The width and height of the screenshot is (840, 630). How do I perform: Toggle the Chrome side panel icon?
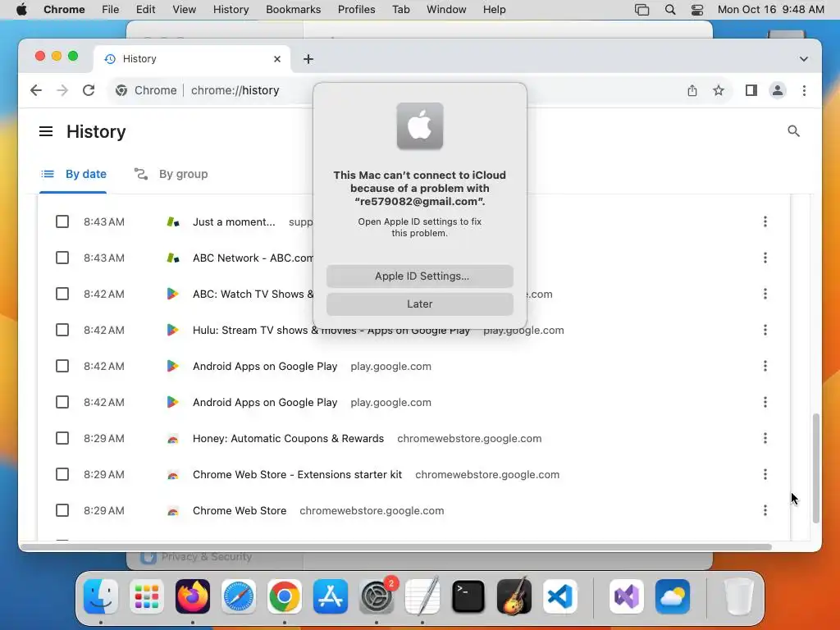point(751,90)
